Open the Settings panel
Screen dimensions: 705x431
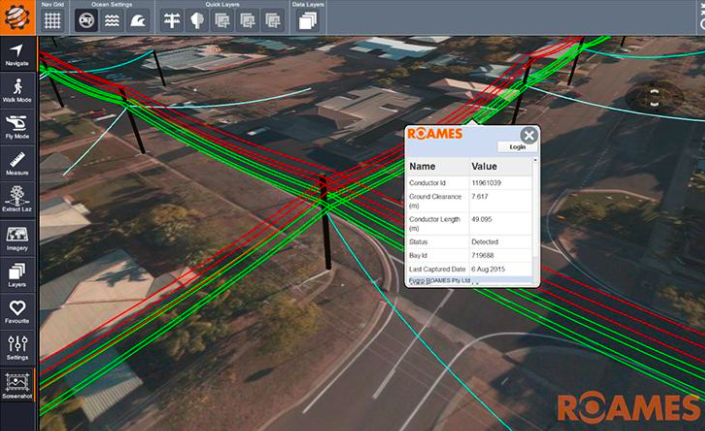pyautogui.click(x=17, y=346)
